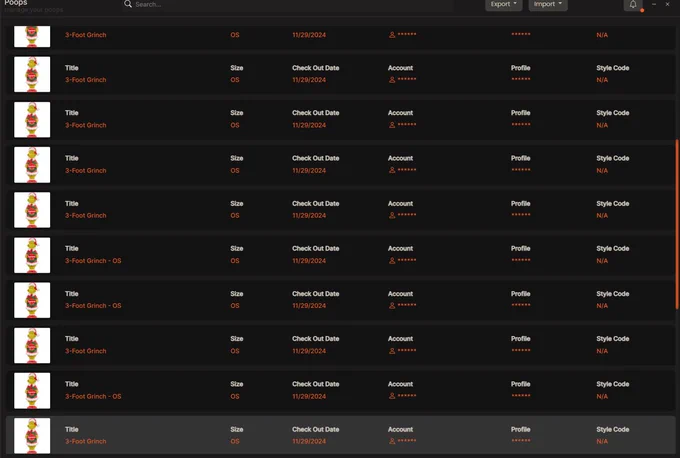Viewport: 680px width, 458px height.
Task: Select last row titled 3-Foot Grinch - OS
Action: 340,390
